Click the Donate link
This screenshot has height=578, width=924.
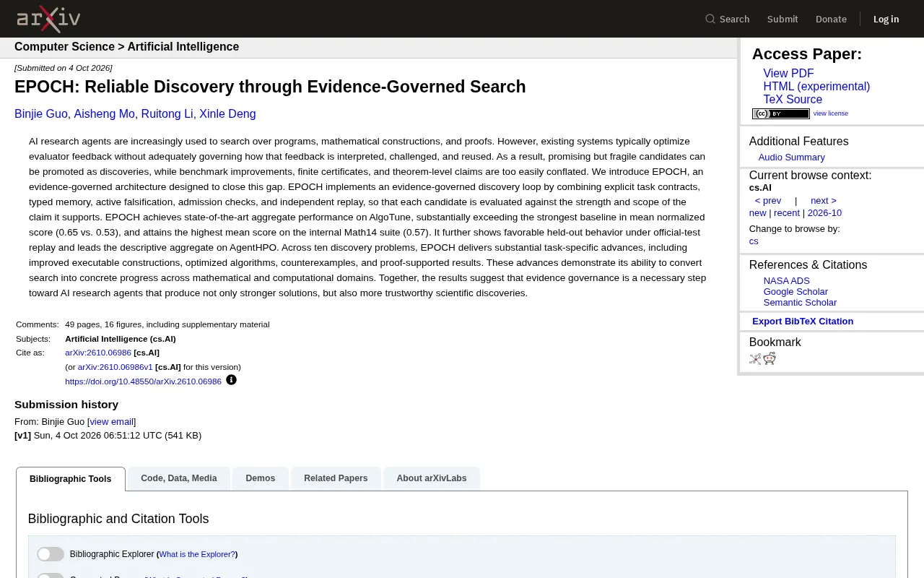(x=831, y=19)
